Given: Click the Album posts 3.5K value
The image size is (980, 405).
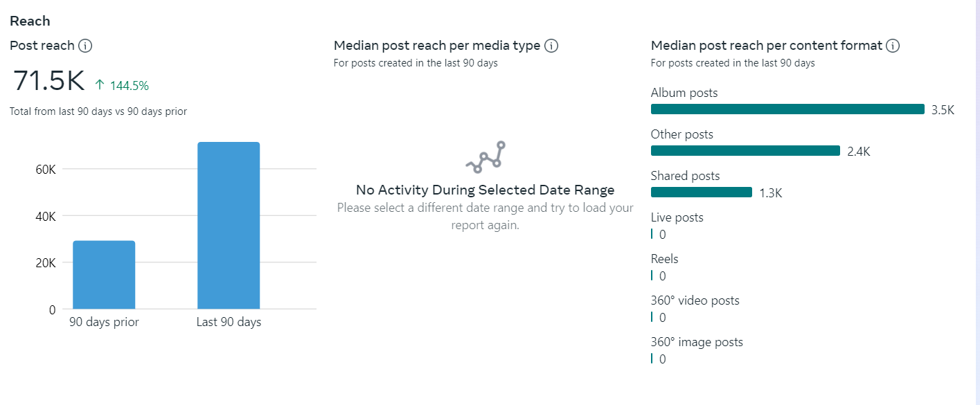Looking at the screenshot, I should [x=943, y=110].
